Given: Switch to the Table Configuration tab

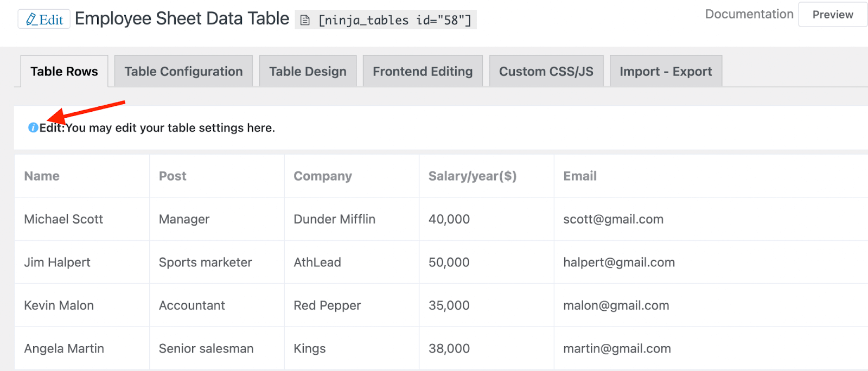Looking at the screenshot, I should coord(183,71).
